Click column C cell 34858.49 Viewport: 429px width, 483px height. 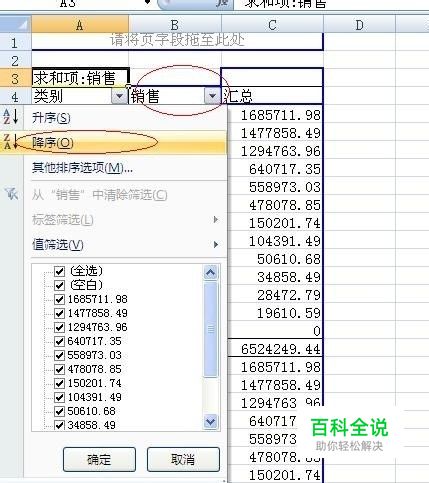275,277
